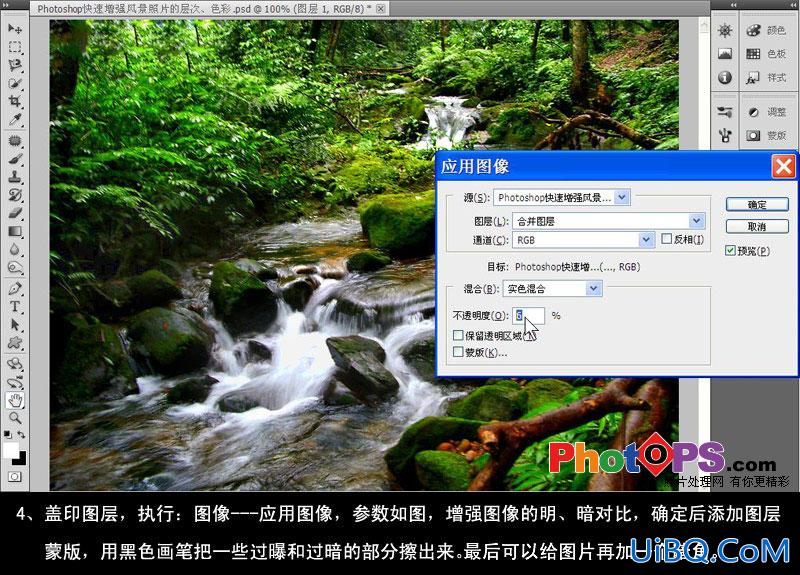This screenshot has height=575, width=800.
Task: Tick the 反相 (Invert) checkbox
Action: [666, 239]
